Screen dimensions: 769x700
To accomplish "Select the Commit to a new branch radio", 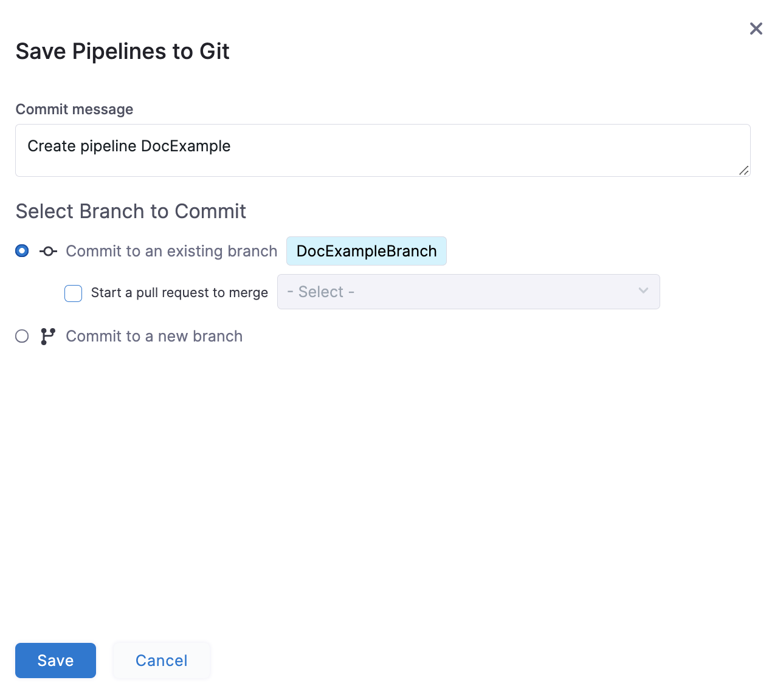I will coord(22,336).
